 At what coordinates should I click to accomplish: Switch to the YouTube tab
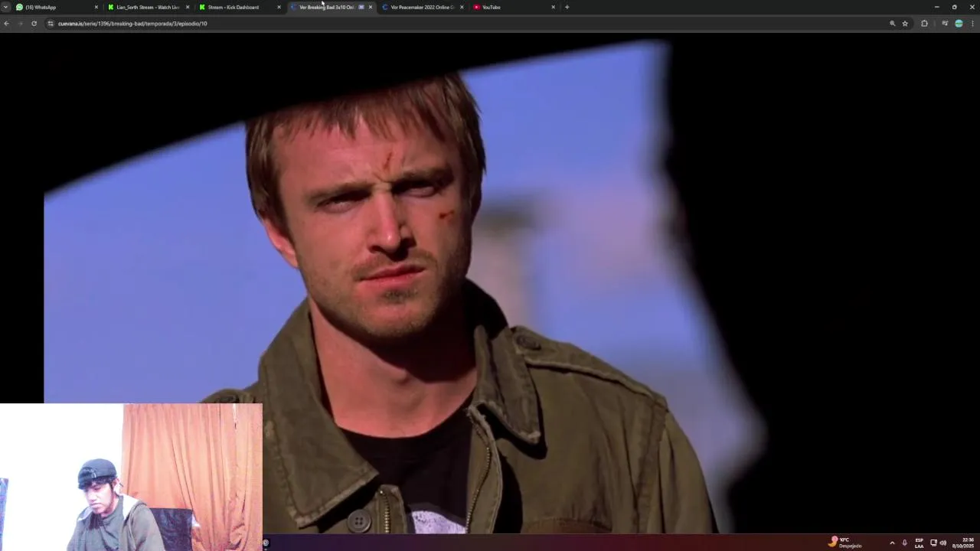pyautogui.click(x=514, y=7)
